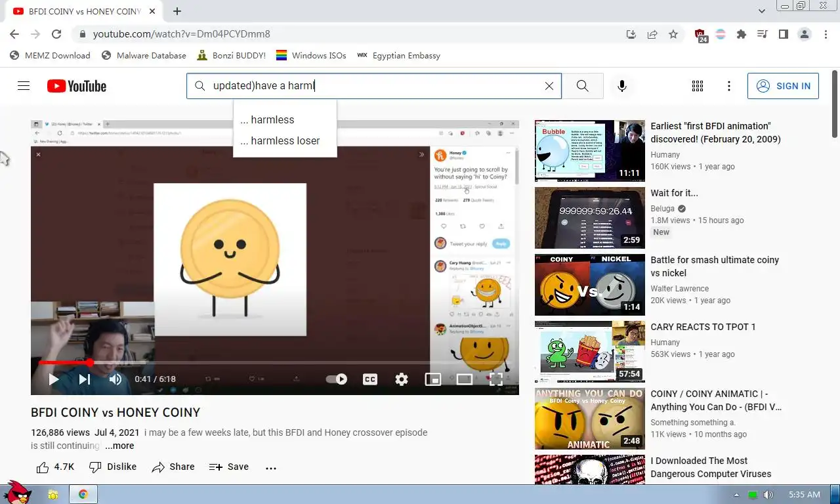Start voice search with microphone
Image resolution: width=840 pixels, height=504 pixels.
pyautogui.click(x=622, y=86)
